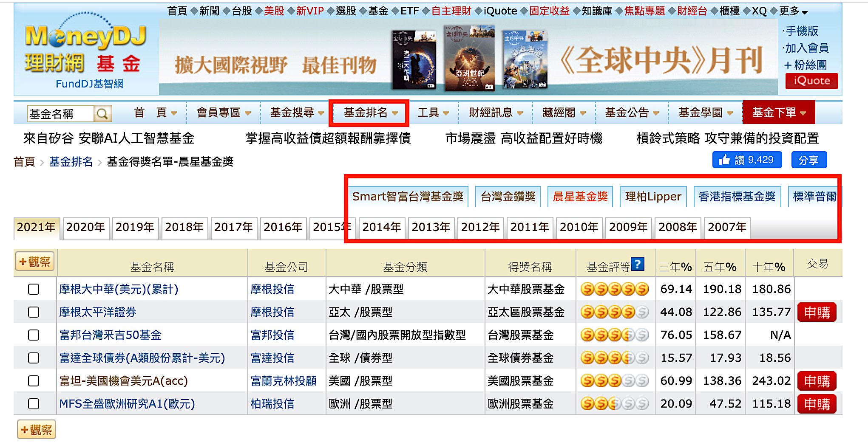This screenshot has height=445, width=868.
Task: Expand the 財經訊息 dropdown menu
Action: (496, 113)
